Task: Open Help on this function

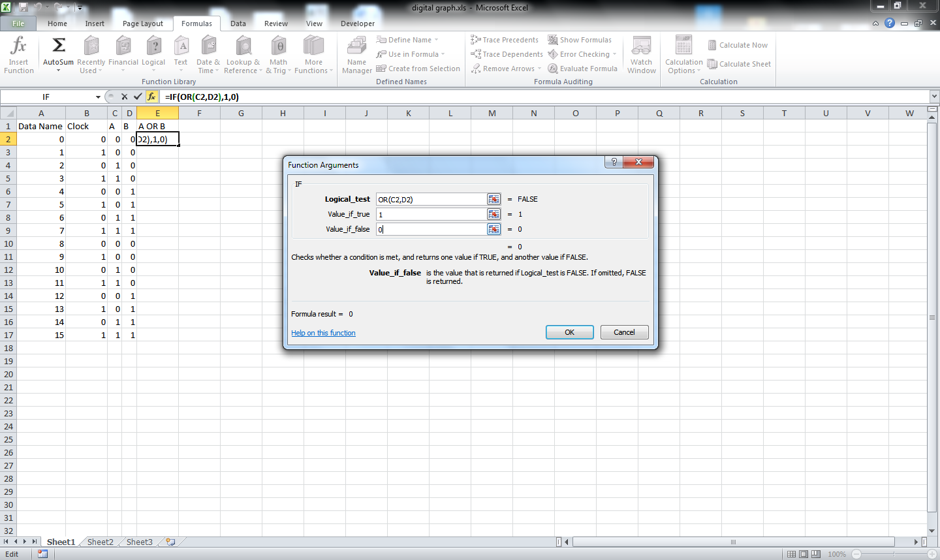Action: 322,333
